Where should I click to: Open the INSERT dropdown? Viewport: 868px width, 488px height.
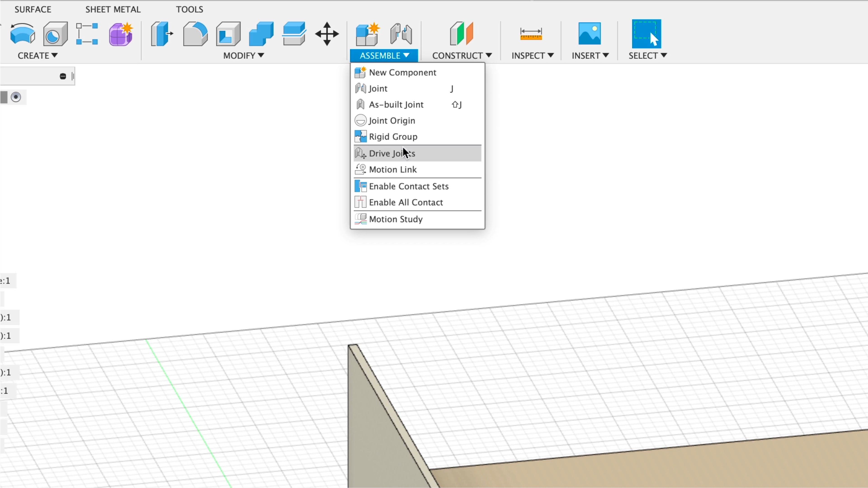[x=590, y=56]
